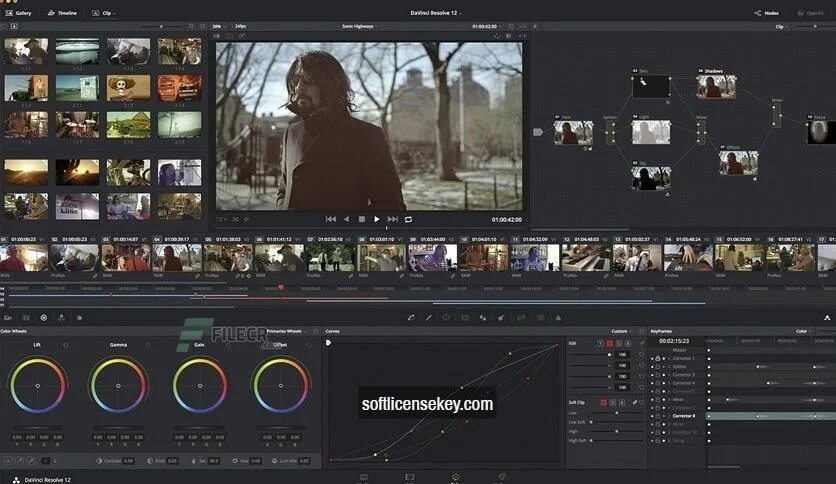
Task: Reset the Offset color wheel
Action: point(309,345)
